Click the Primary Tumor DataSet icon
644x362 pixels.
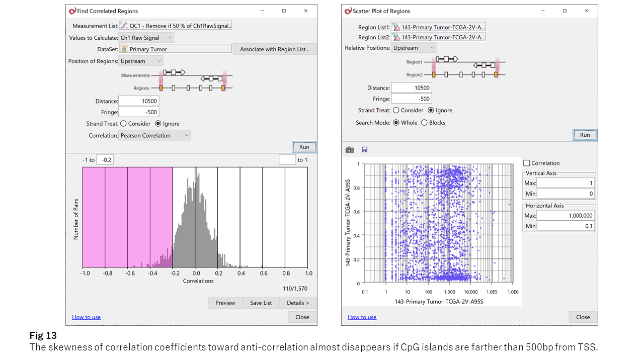coord(124,49)
